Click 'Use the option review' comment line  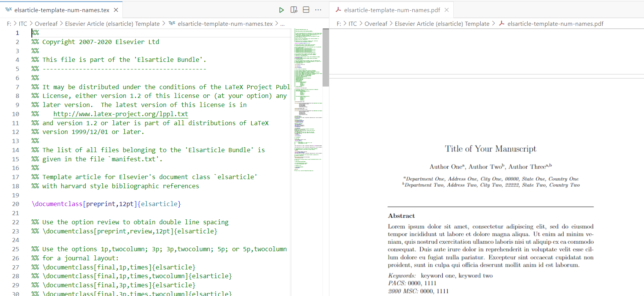[130, 222]
